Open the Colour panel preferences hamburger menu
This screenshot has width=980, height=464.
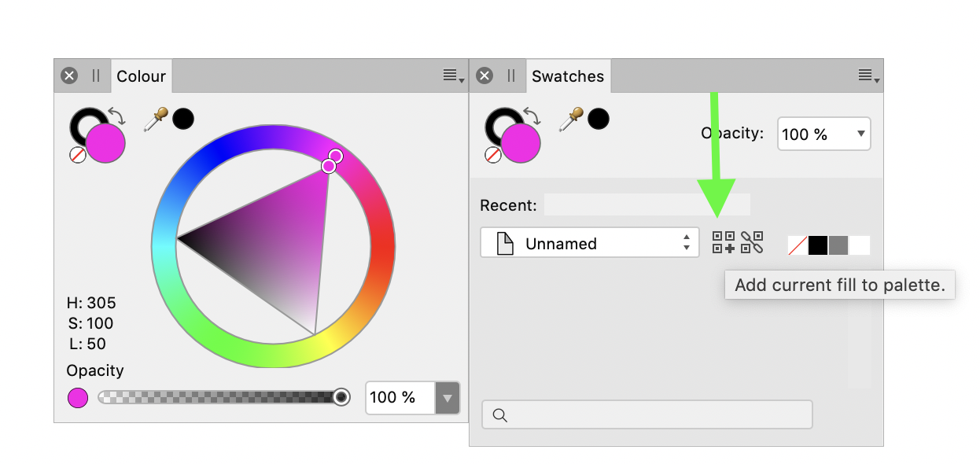(450, 75)
